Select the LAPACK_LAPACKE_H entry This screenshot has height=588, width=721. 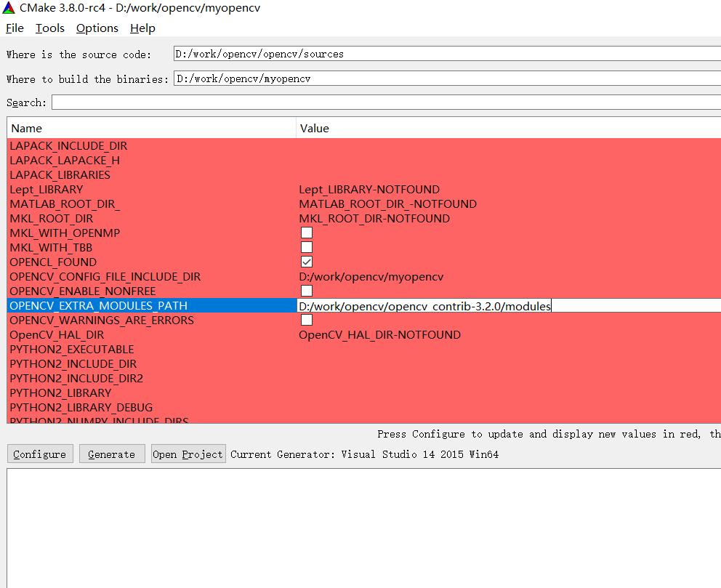click(65, 161)
